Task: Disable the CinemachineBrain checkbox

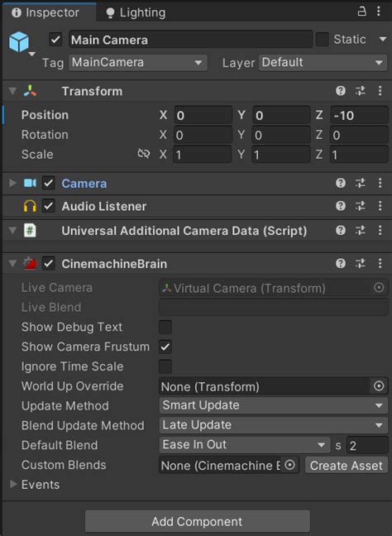Action: click(x=49, y=264)
